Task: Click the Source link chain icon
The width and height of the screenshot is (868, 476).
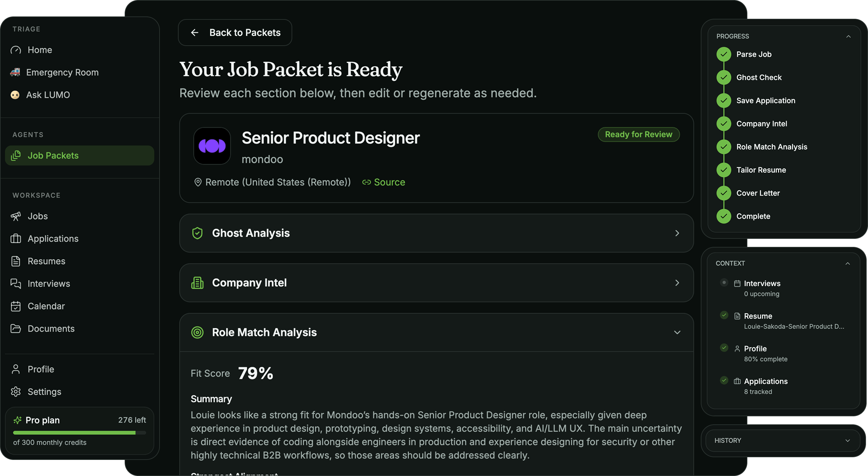Action: tap(366, 182)
